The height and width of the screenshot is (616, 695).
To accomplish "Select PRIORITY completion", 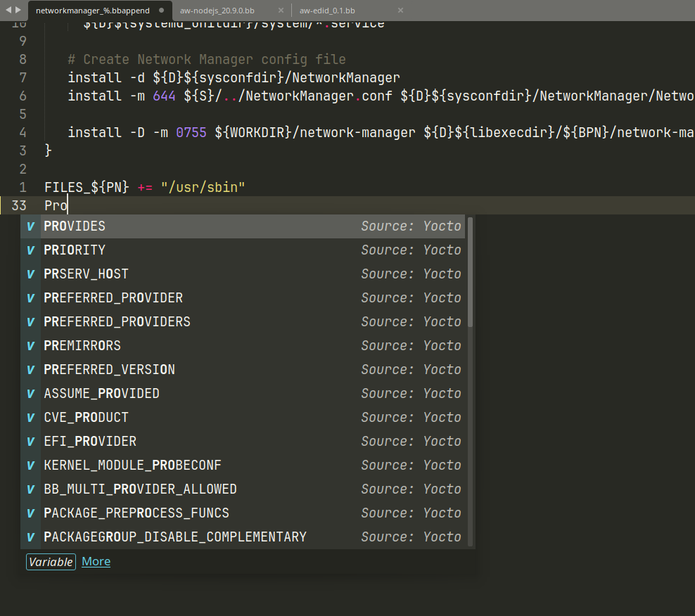I will [243, 250].
